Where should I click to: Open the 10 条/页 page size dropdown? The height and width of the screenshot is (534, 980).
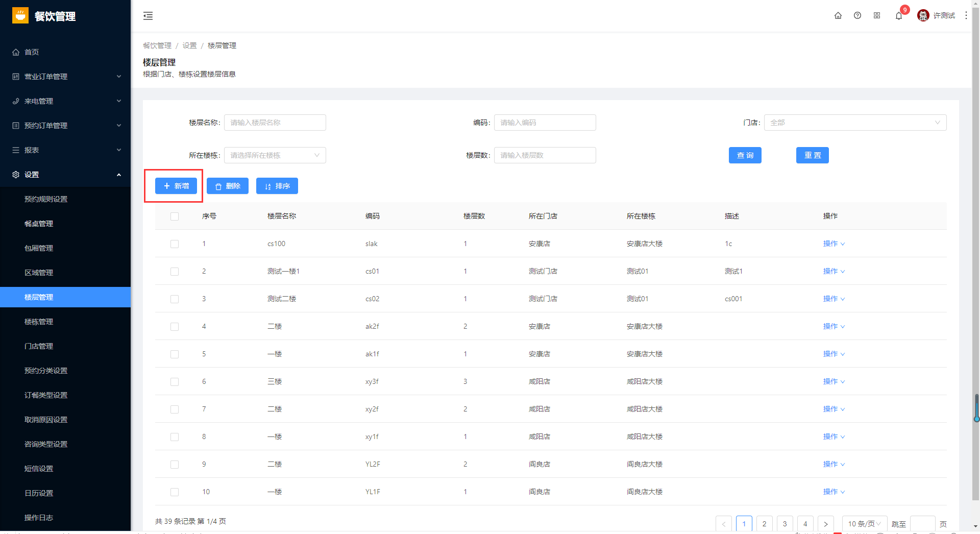pyautogui.click(x=865, y=524)
